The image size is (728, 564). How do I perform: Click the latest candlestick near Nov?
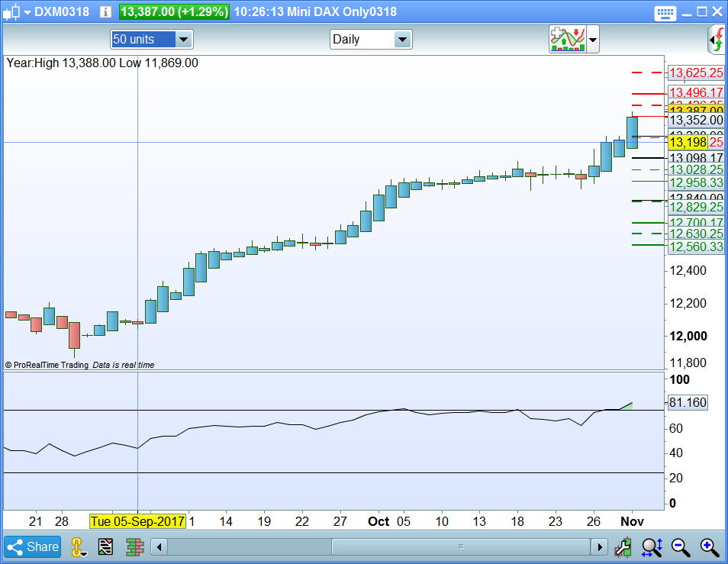tap(632, 132)
